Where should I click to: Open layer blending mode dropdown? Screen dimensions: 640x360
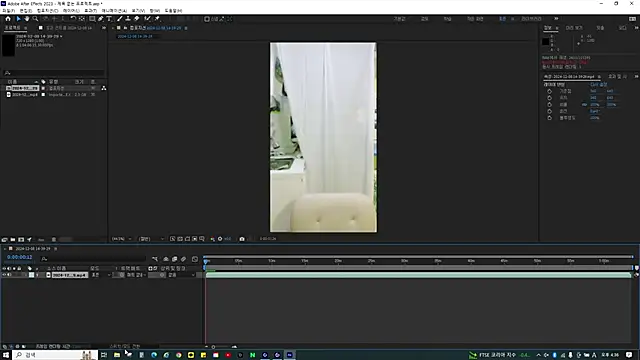(101, 275)
